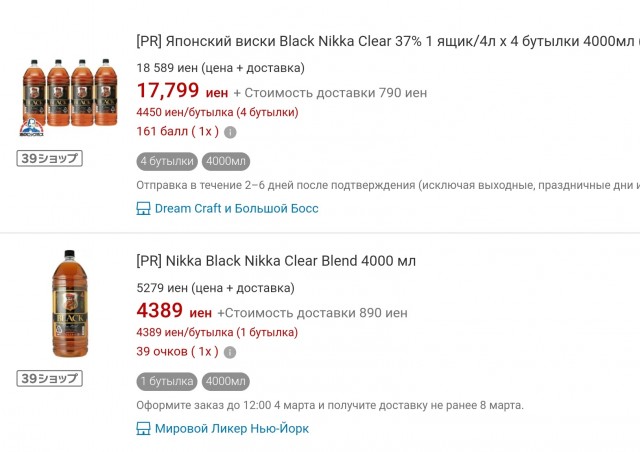Image resolution: width=640 pixels, height=452 pixels.
Task: Open the Японский виски Black Nikka Clear listing
Action: [x=387, y=41]
